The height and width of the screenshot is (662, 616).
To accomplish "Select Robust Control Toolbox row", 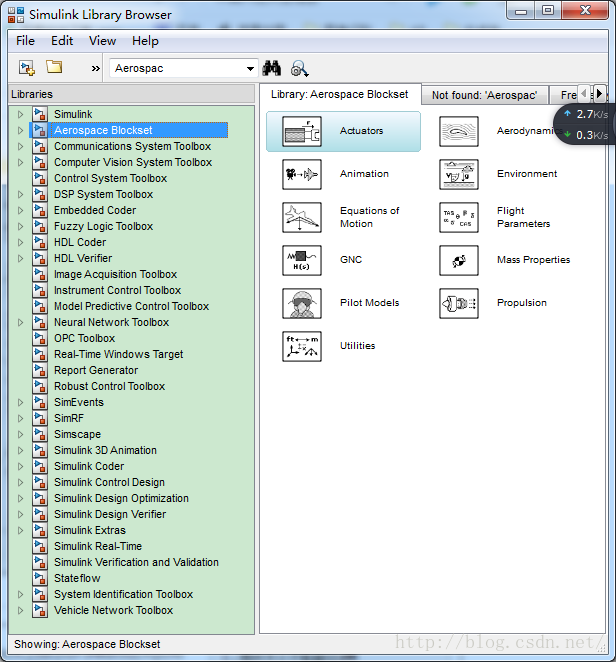I will click(109, 386).
